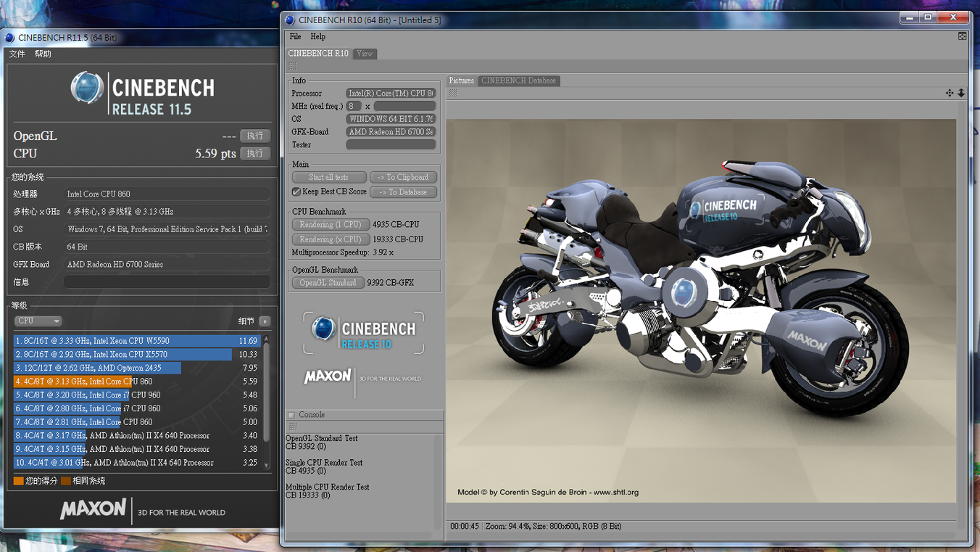Maximize the Cinebench R10 window

tap(928, 17)
